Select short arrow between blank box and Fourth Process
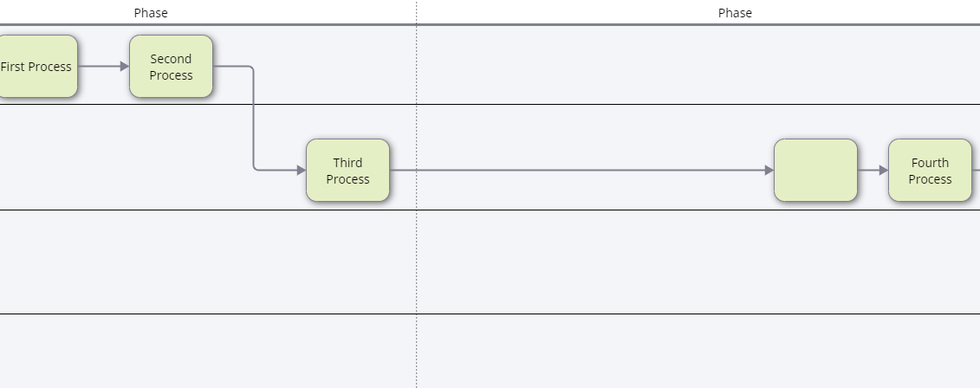 tap(872, 171)
